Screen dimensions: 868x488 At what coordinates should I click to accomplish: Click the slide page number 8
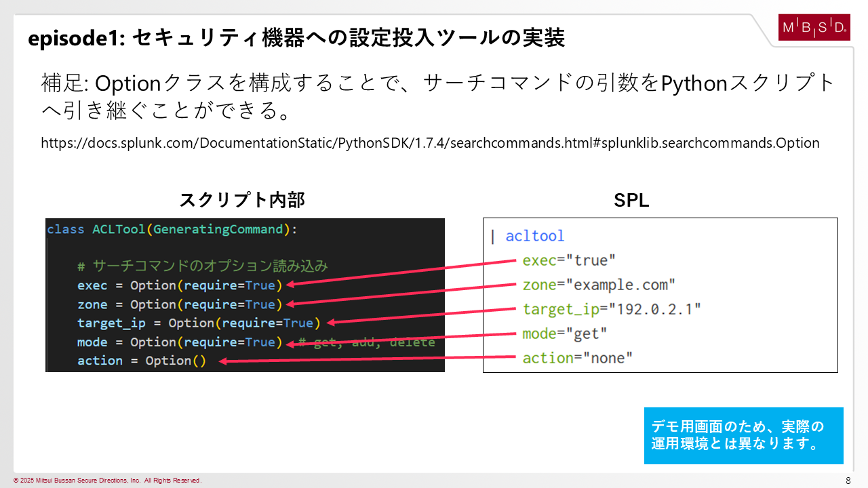(x=848, y=481)
